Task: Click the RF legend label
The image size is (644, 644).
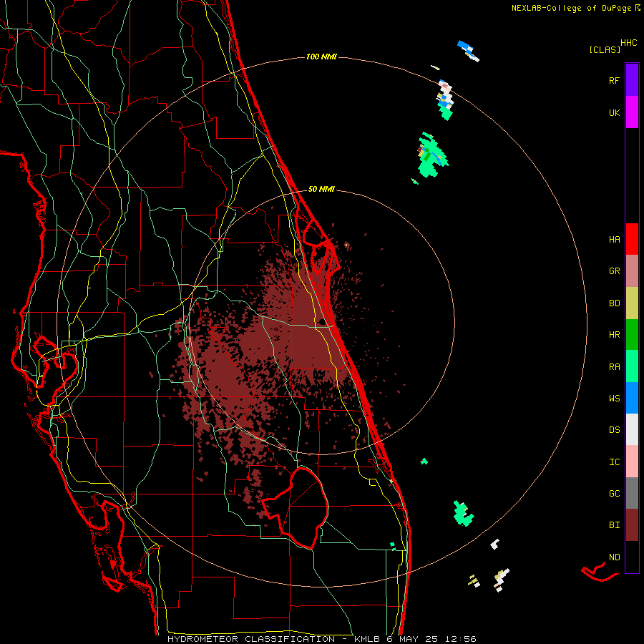Action: click(614, 80)
